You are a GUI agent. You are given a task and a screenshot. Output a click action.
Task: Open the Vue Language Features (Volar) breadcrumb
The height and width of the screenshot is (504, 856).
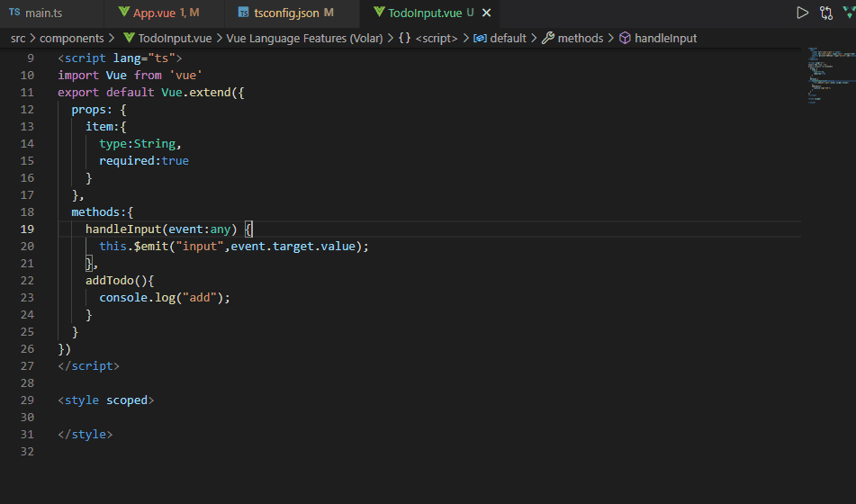tap(304, 38)
